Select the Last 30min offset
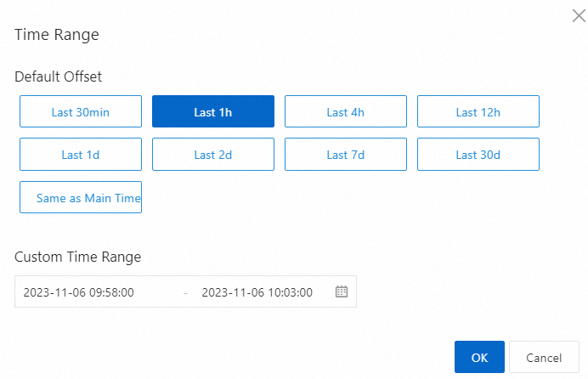The width and height of the screenshot is (588, 379). (81, 111)
